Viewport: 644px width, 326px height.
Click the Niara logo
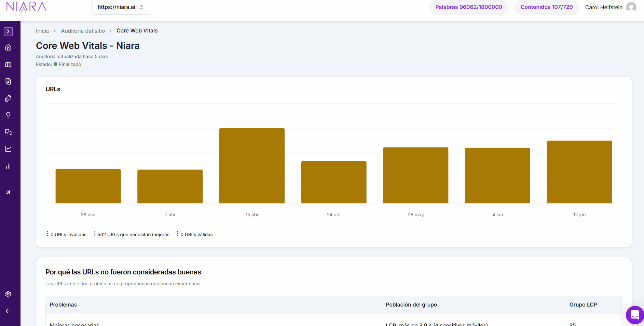pyautogui.click(x=26, y=7)
